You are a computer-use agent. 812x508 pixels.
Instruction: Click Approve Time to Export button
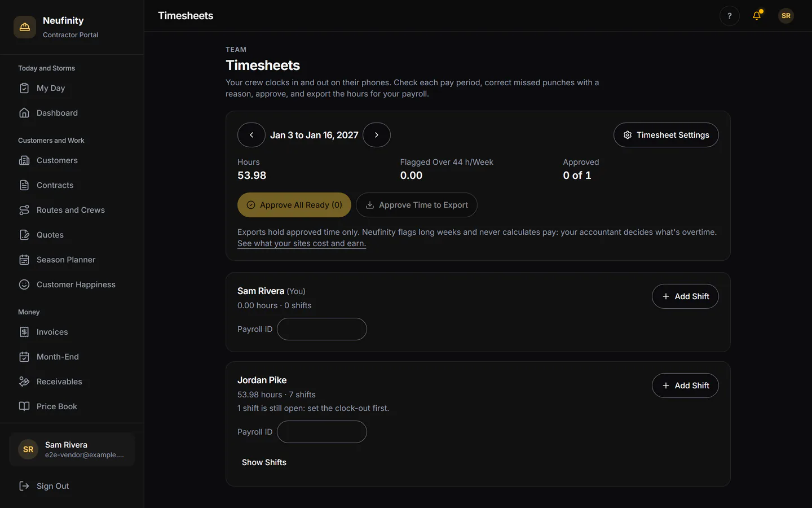[x=417, y=205]
